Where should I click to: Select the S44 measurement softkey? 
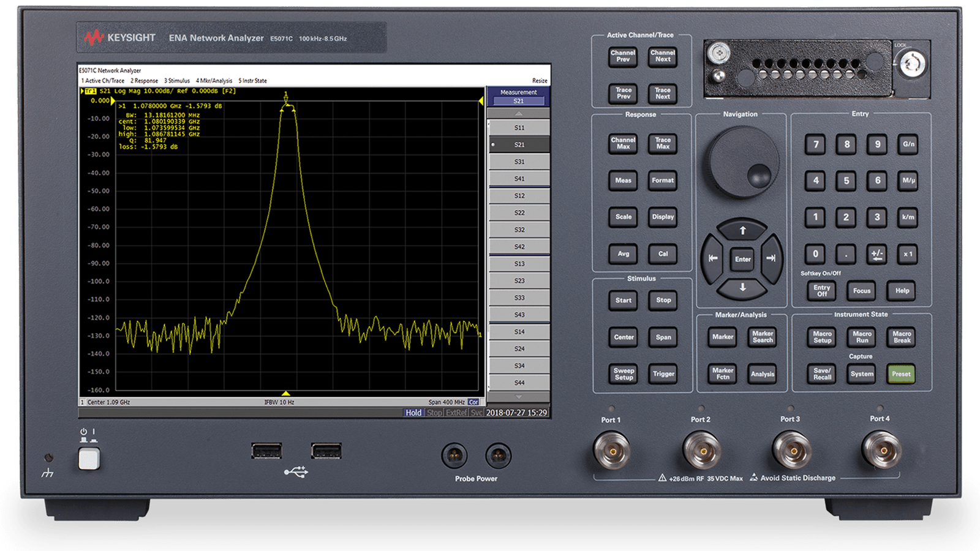pos(518,383)
